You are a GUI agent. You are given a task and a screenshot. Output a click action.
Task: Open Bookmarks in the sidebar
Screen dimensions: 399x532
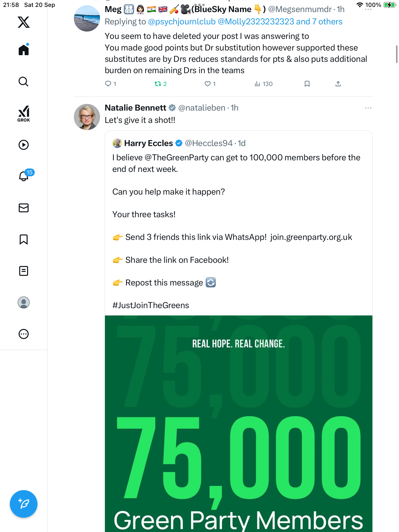coord(24,239)
